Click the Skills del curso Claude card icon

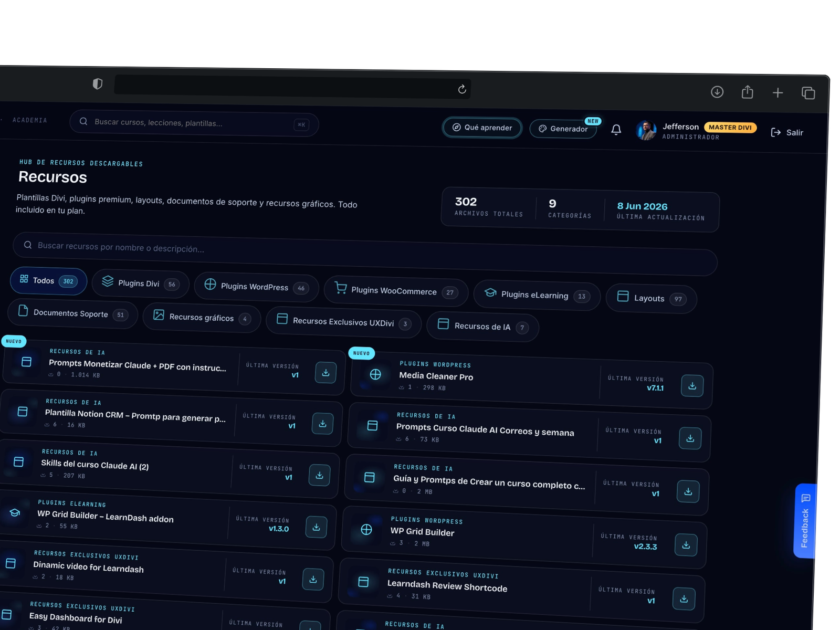(x=18, y=462)
